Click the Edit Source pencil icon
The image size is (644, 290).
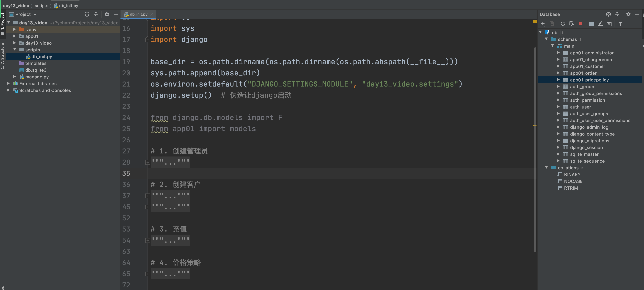600,24
